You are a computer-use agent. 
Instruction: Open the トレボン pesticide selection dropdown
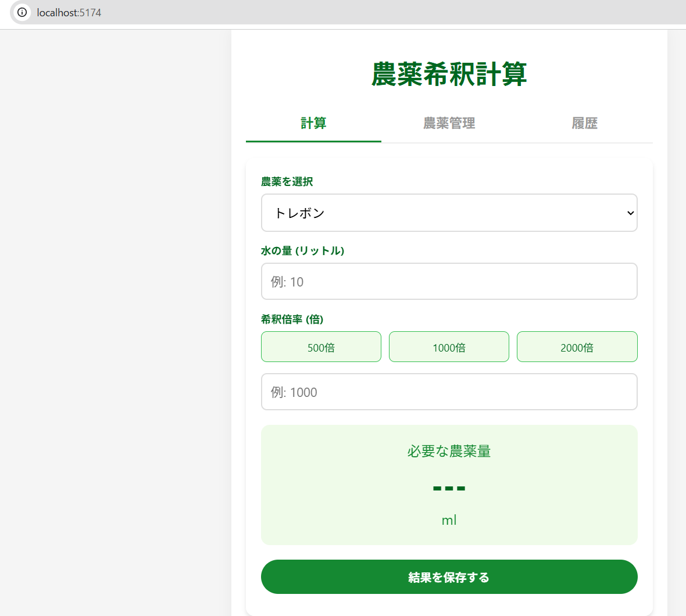coord(449,213)
